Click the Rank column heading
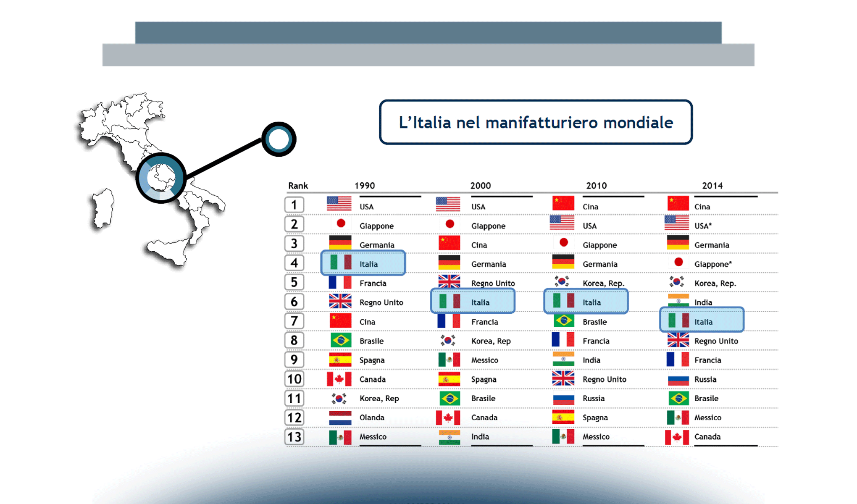The width and height of the screenshot is (857, 504). tap(298, 185)
